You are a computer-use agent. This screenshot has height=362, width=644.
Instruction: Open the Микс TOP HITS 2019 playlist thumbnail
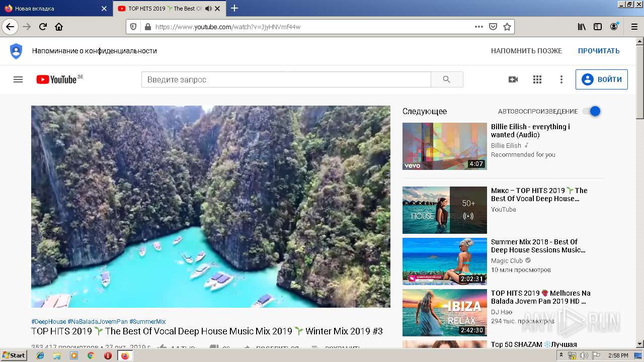tap(445, 210)
